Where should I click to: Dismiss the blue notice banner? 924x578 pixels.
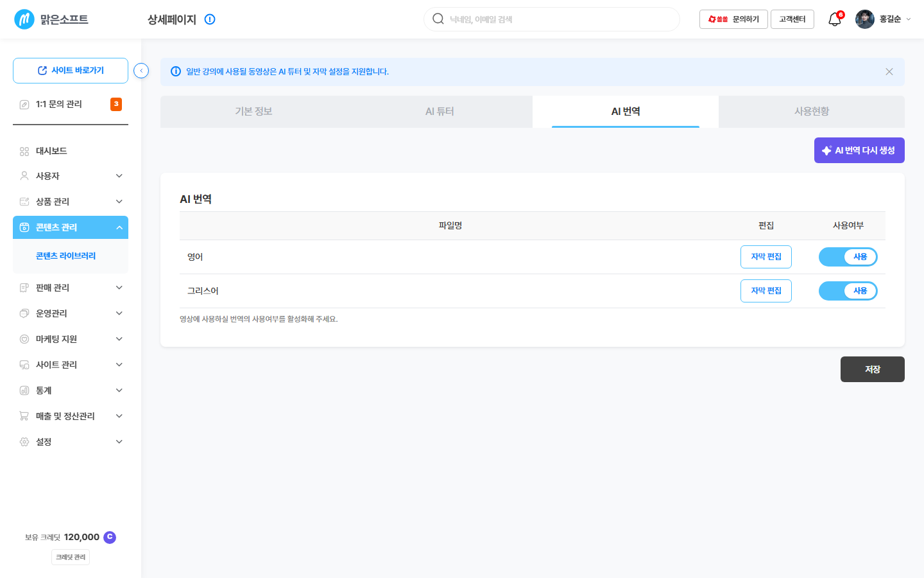coord(889,71)
